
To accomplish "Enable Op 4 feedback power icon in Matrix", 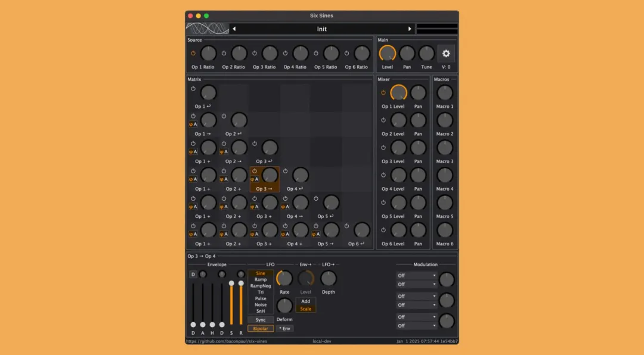I will (285, 171).
